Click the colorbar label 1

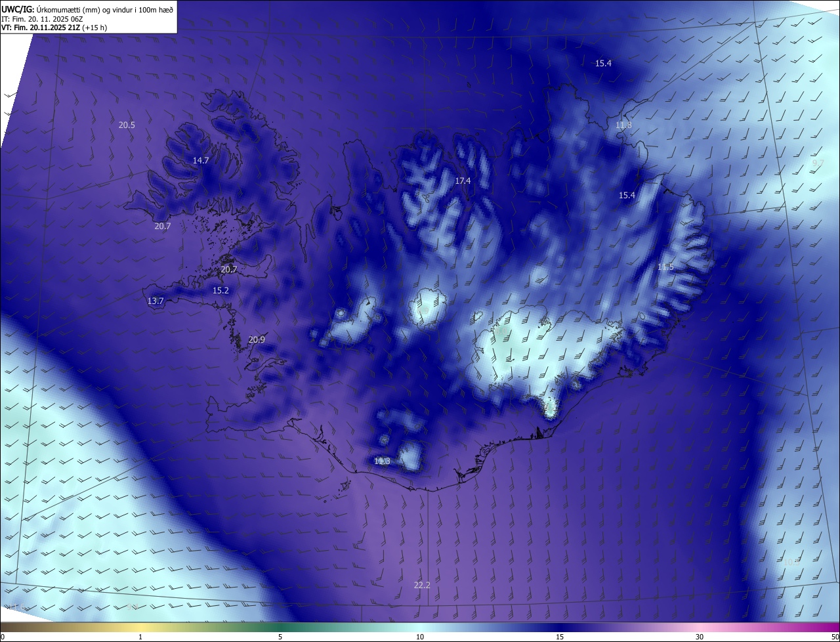pos(140,637)
